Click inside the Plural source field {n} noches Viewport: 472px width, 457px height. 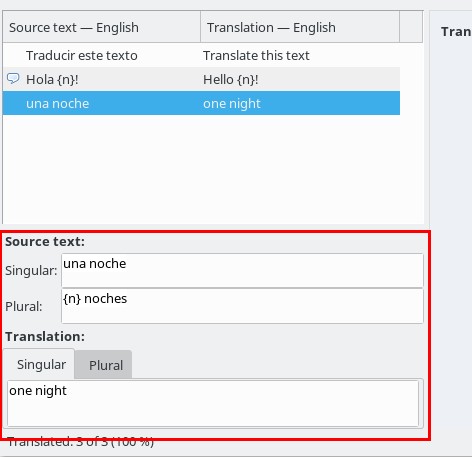click(242, 306)
